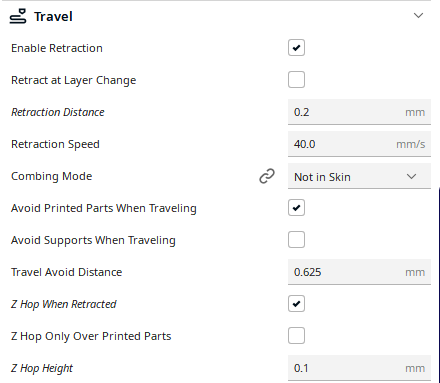Click the Travel section icon

point(18,16)
